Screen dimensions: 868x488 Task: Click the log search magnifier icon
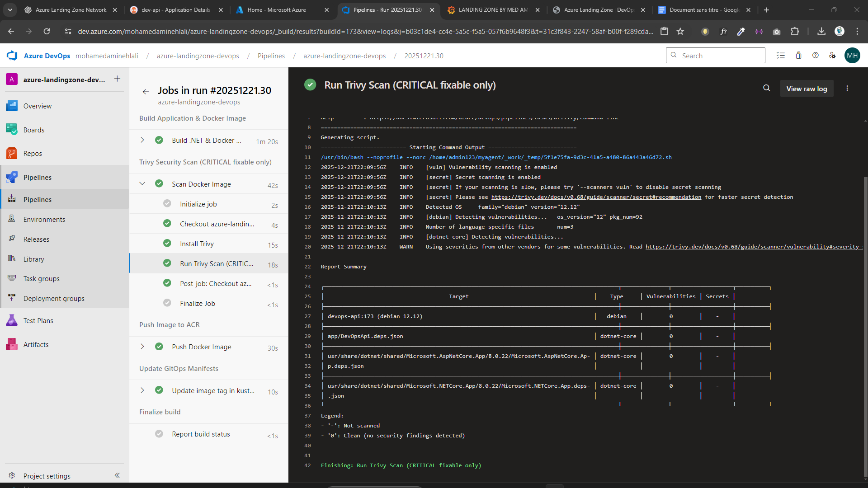[767, 88]
